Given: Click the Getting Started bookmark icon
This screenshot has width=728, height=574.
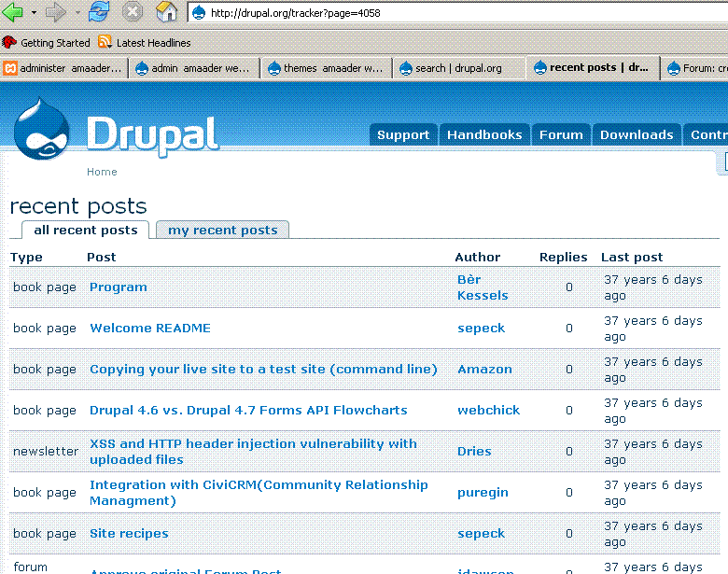Looking at the screenshot, I should click(x=8, y=42).
